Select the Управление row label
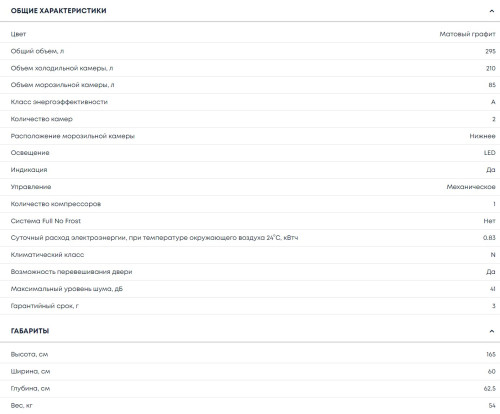Screen dimensions: 500x414 31,187
